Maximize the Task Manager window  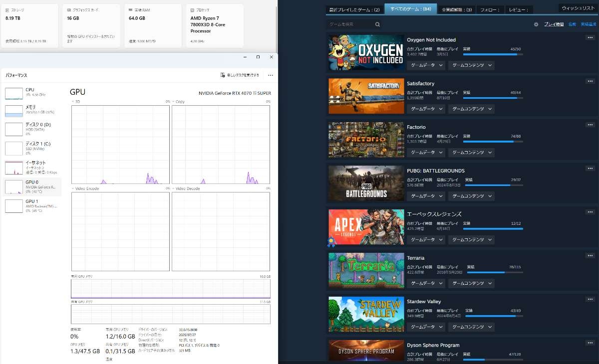click(x=258, y=57)
